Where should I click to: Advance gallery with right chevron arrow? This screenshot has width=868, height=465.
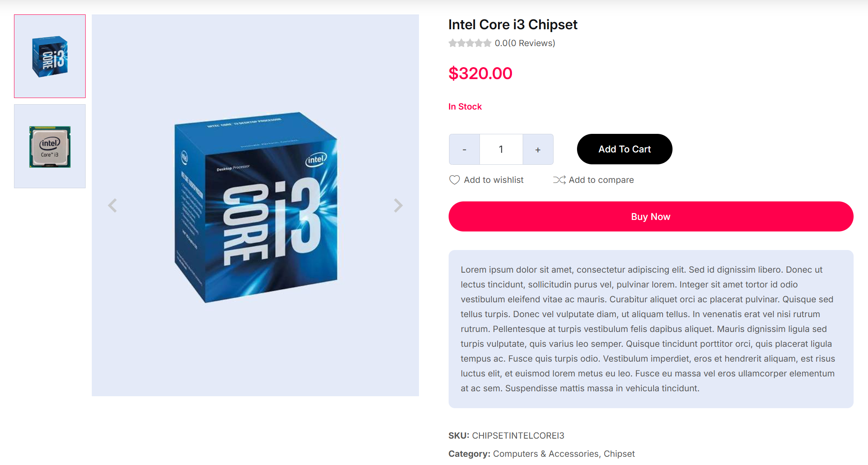[398, 206]
